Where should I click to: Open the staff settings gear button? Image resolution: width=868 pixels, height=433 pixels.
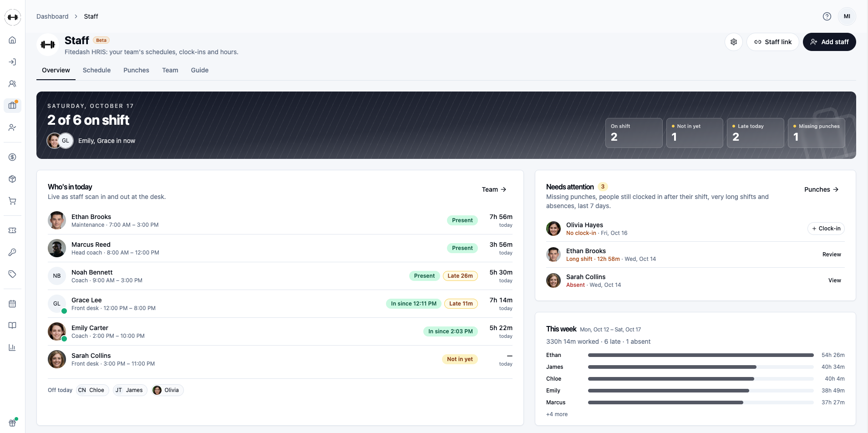point(734,42)
